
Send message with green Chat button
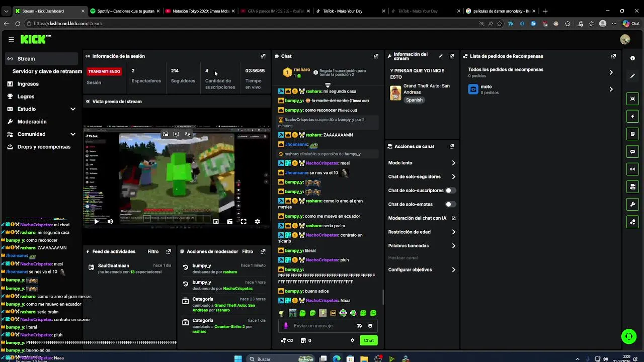tap(369, 340)
